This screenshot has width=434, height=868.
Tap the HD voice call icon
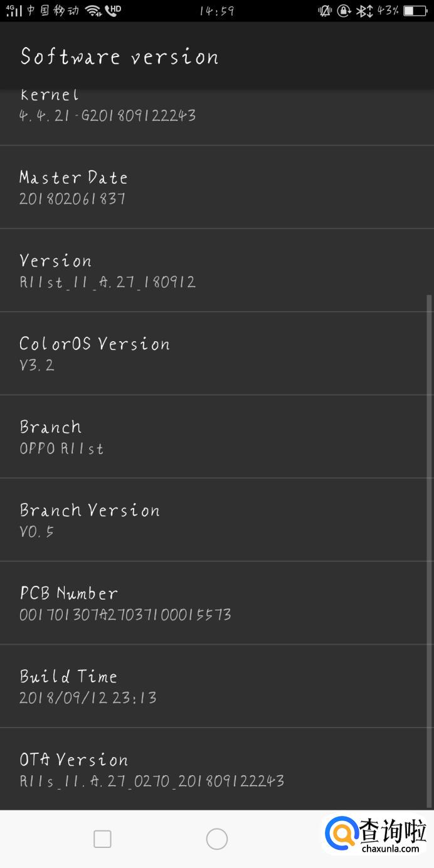113,11
